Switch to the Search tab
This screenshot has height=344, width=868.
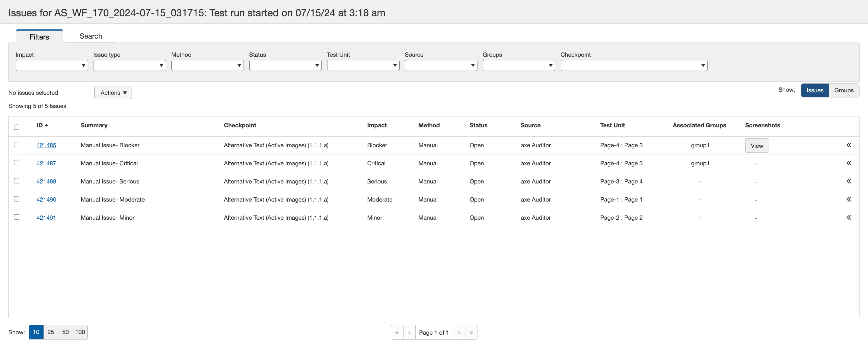[91, 36]
